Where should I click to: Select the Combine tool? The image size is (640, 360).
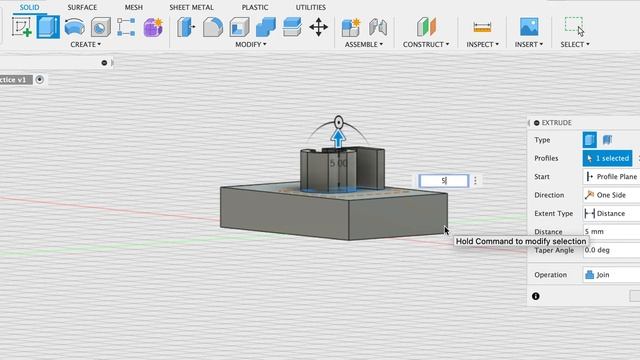266,27
